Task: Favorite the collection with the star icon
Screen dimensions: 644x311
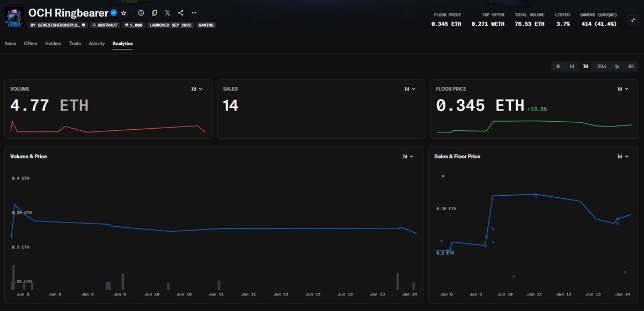Action: click(x=124, y=12)
